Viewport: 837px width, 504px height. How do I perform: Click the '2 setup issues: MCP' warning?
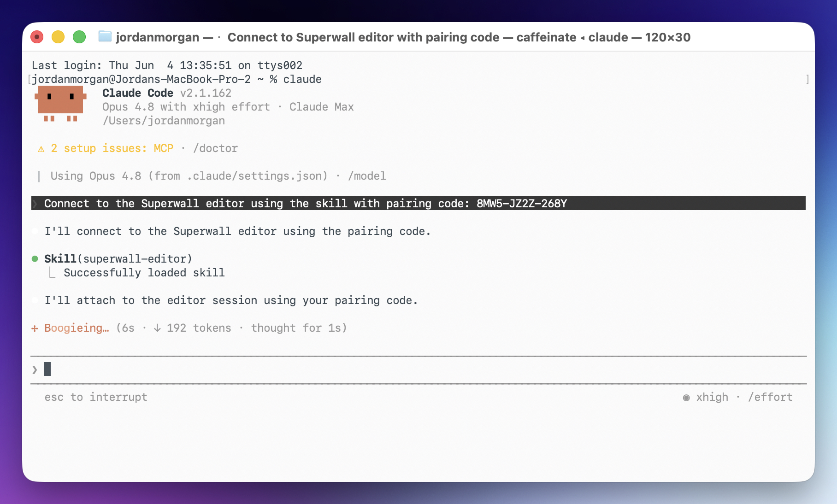click(112, 148)
